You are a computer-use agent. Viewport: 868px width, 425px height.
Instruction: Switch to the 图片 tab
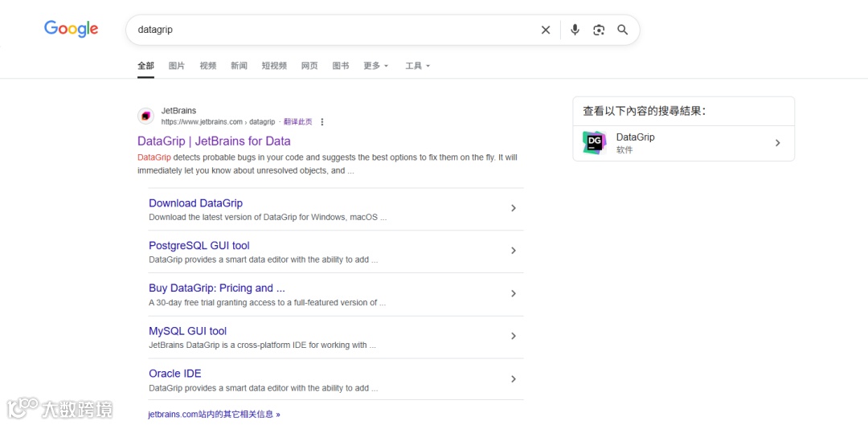coord(177,65)
